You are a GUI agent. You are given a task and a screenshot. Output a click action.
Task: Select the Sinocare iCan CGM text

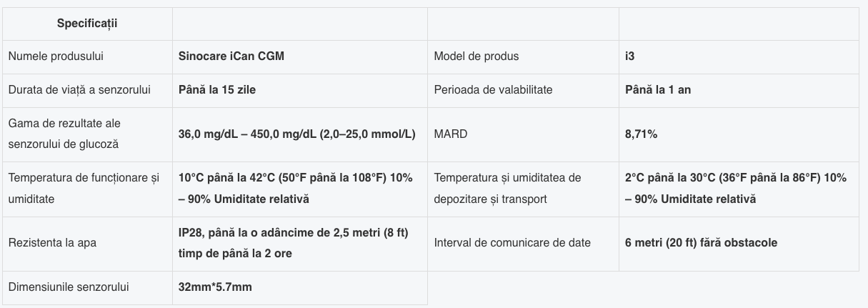231,56
